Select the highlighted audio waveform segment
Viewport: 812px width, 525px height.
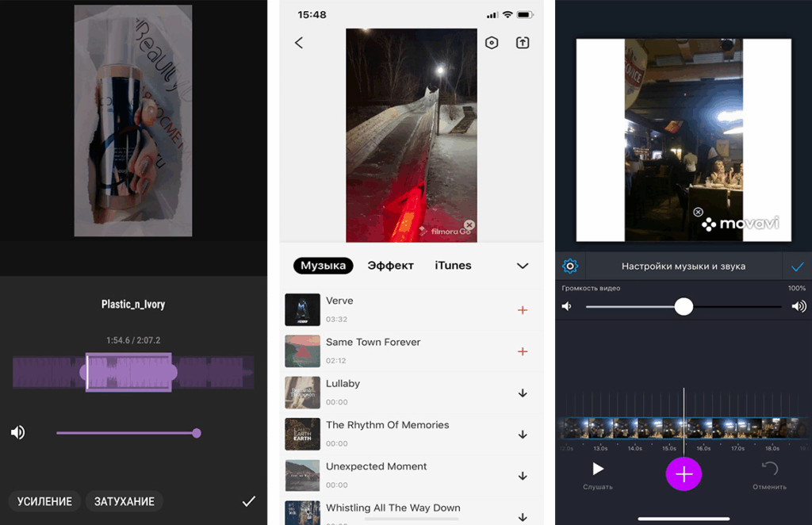(x=128, y=372)
